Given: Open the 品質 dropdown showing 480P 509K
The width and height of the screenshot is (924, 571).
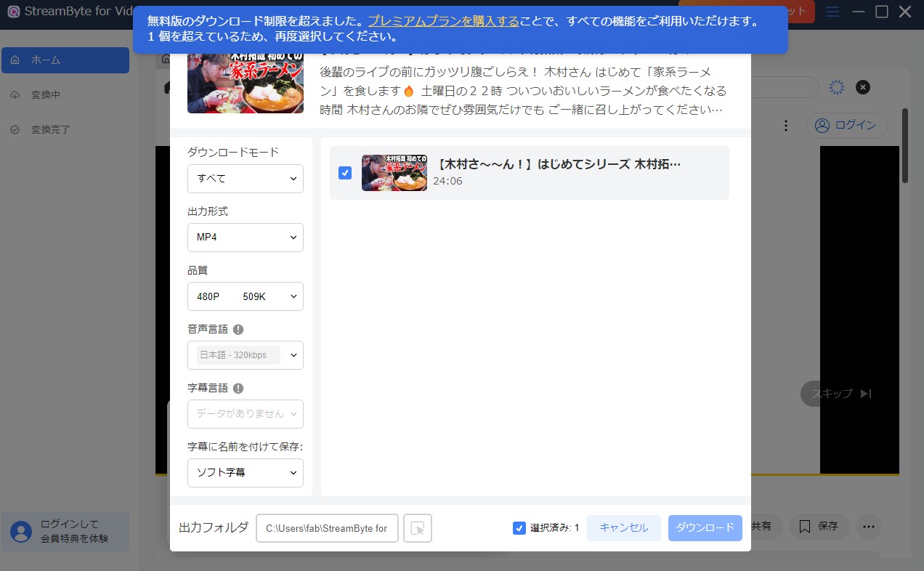Looking at the screenshot, I should pyautogui.click(x=246, y=296).
